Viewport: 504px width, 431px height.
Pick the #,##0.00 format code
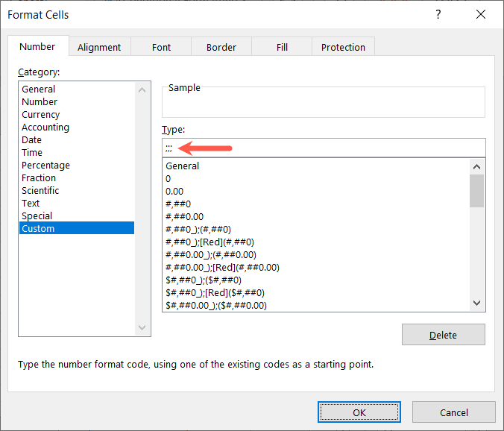click(186, 217)
